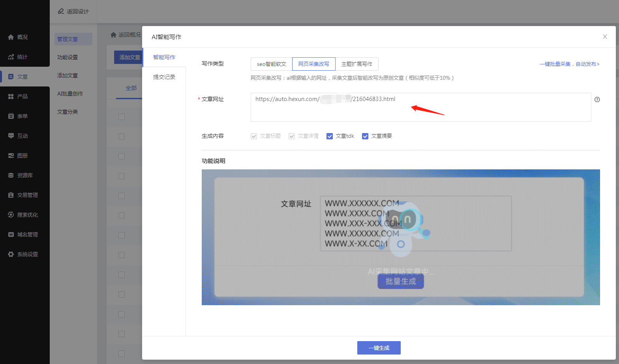Select the 产品 products grid icon
Viewport: 619px width, 364px height.
11,96
